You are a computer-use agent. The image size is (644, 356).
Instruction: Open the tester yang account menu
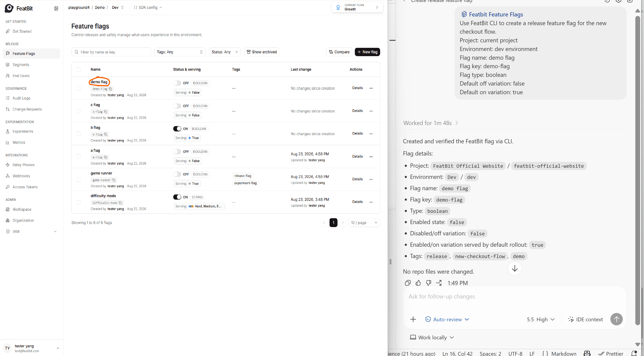(32, 348)
